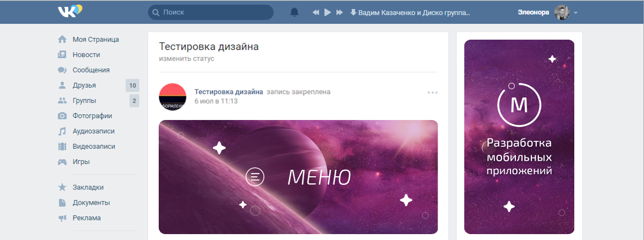Expand the Элеонора profile dropdown arrow

tap(575, 13)
